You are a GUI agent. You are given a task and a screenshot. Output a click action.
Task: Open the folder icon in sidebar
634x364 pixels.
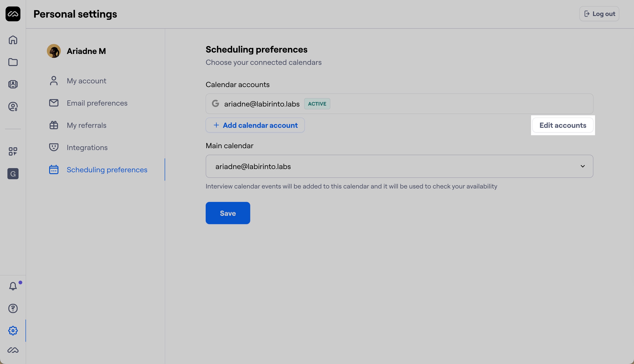tap(13, 62)
